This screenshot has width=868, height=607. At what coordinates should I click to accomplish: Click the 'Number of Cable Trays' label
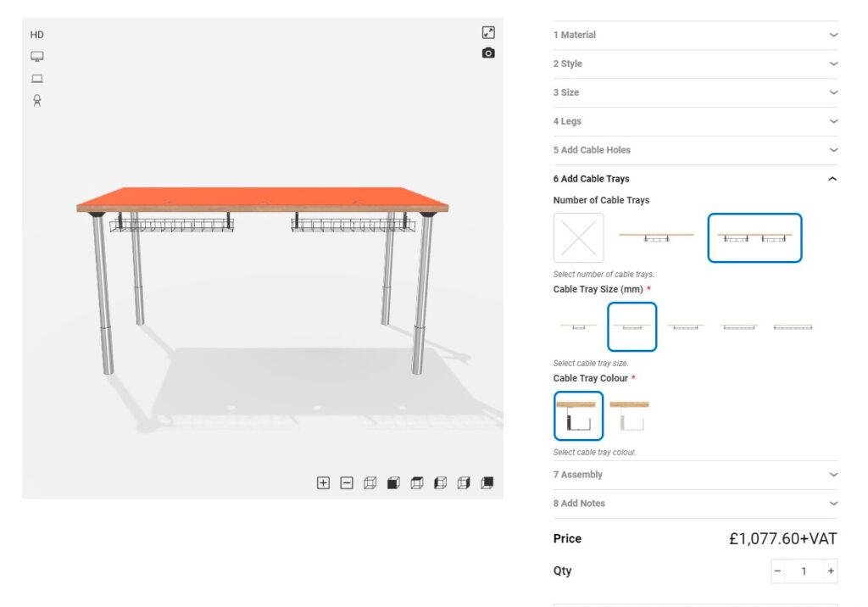601,200
